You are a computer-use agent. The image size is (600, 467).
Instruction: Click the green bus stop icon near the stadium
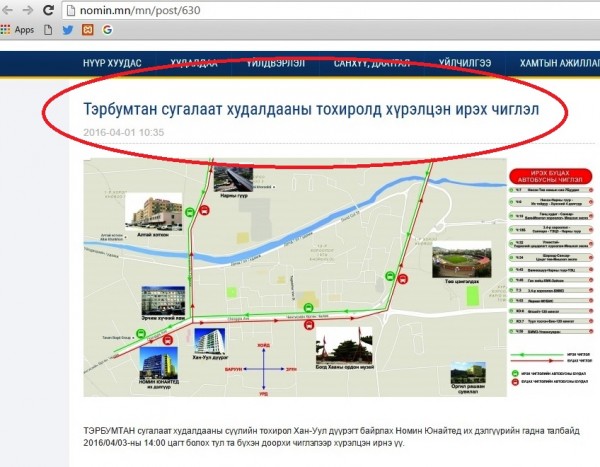390,276
